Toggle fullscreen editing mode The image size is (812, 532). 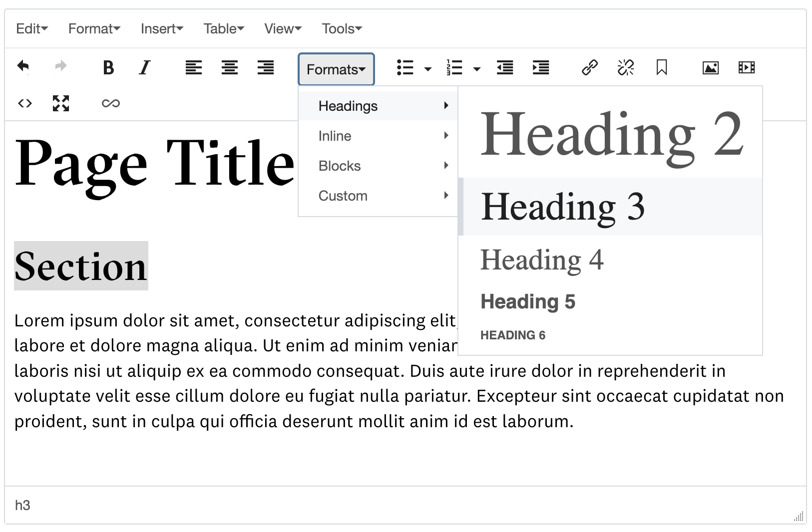click(60, 103)
